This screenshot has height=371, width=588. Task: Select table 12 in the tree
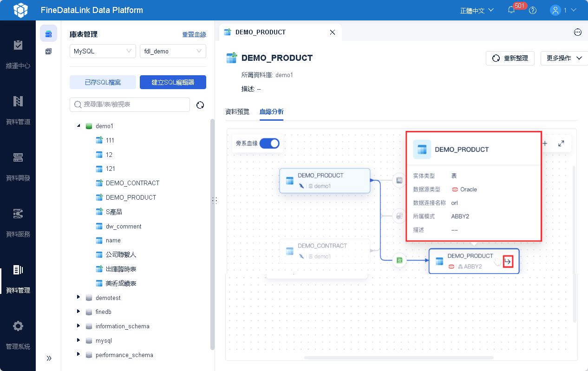(x=109, y=155)
